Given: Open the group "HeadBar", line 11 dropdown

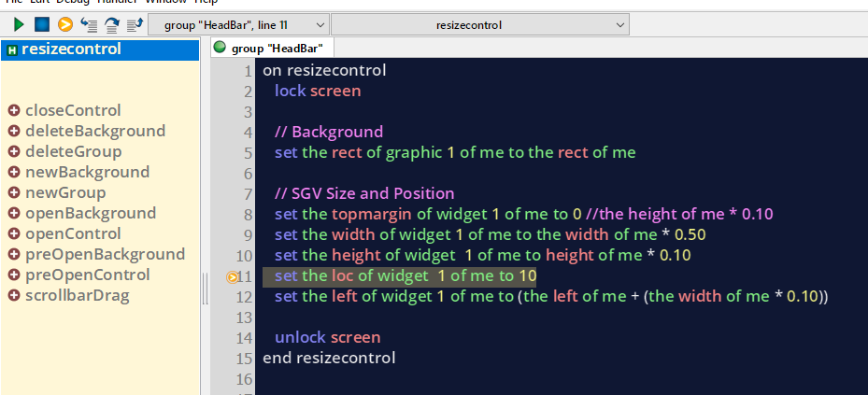Looking at the screenshot, I should 238,24.
